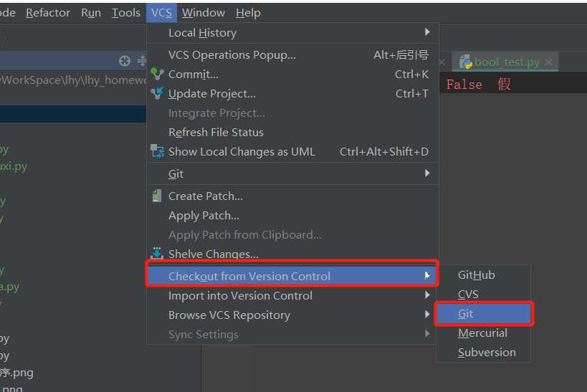Click the Update Project arrow icon
This screenshot has height=392, width=587.
pos(157,93)
